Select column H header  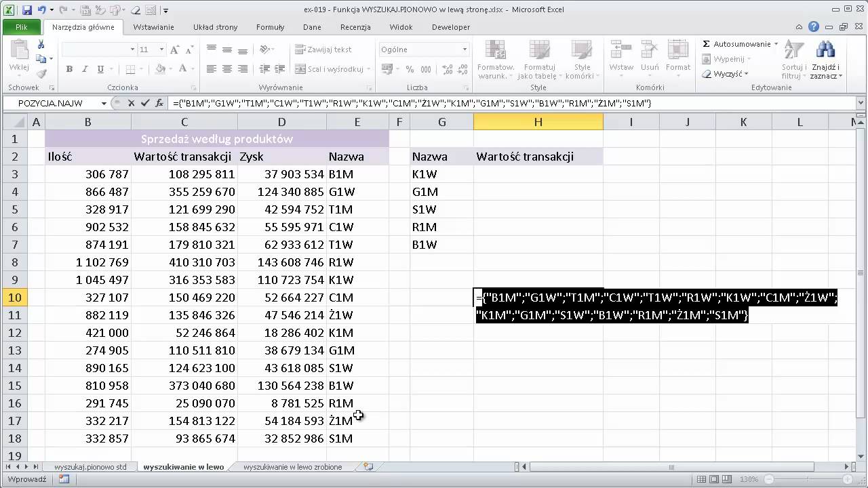pyautogui.click(x=538, y=122)
